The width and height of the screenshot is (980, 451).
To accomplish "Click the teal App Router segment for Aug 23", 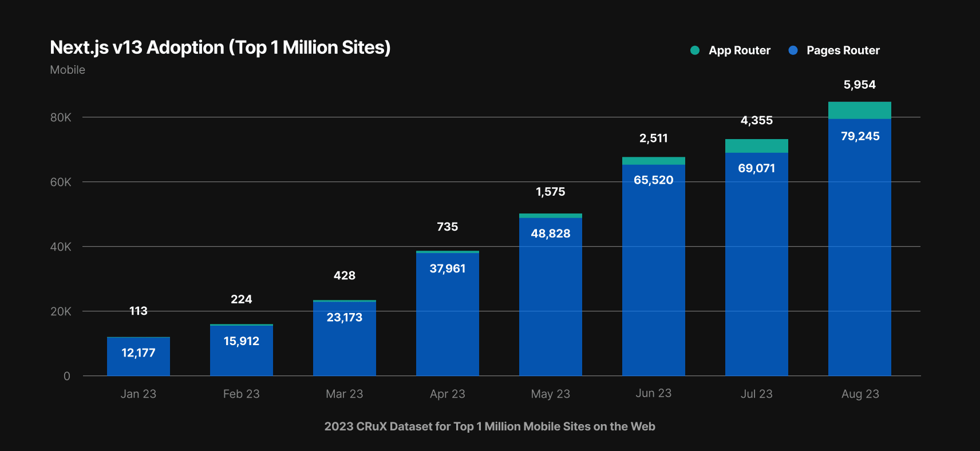I will coord(860,110).
